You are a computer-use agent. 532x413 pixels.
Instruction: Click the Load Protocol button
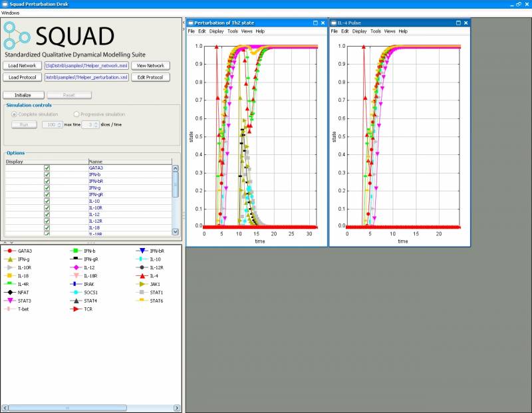pos(23,77)
